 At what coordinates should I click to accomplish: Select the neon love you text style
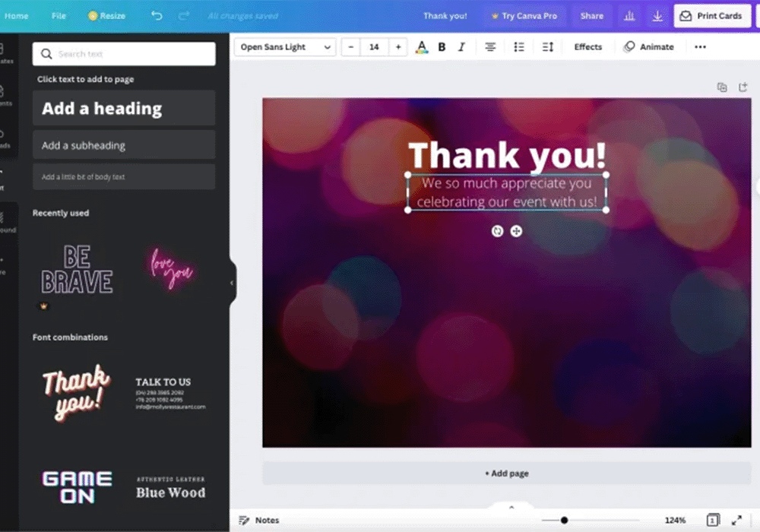pos(171,269)
